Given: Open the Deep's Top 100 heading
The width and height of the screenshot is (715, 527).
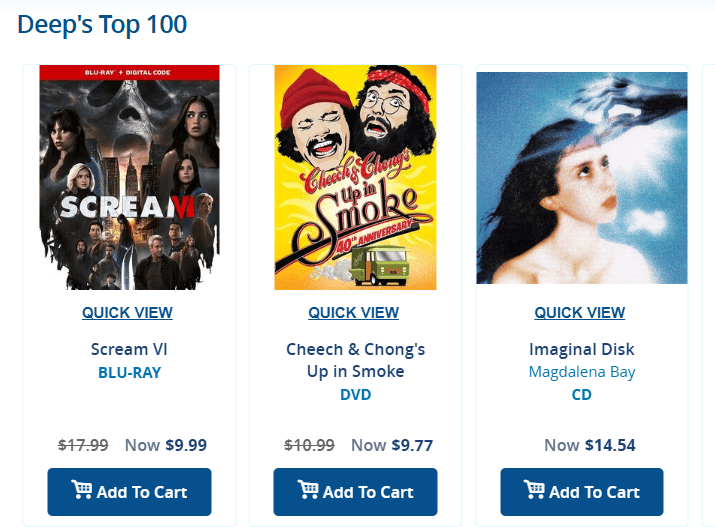Looking at the screenshot, I should tap(102, 24).
